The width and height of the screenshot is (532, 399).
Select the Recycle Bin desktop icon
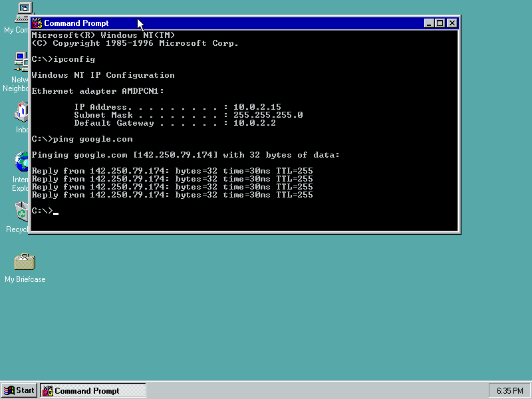(21, 211)
